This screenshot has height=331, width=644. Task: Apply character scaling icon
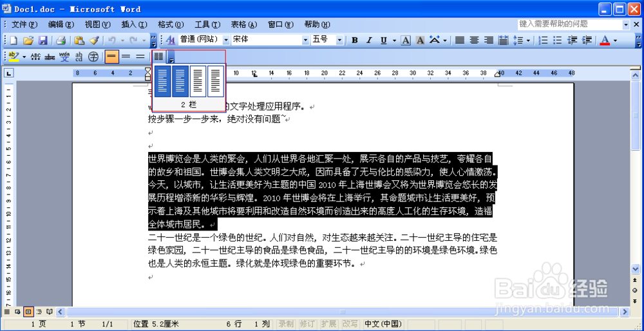[434, 40]
